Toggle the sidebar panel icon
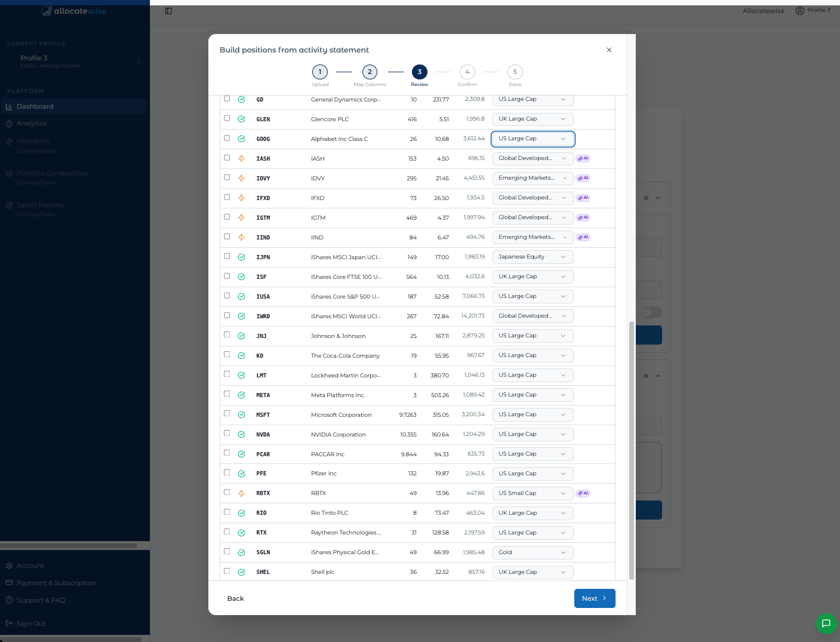 [x=168, y=11]
